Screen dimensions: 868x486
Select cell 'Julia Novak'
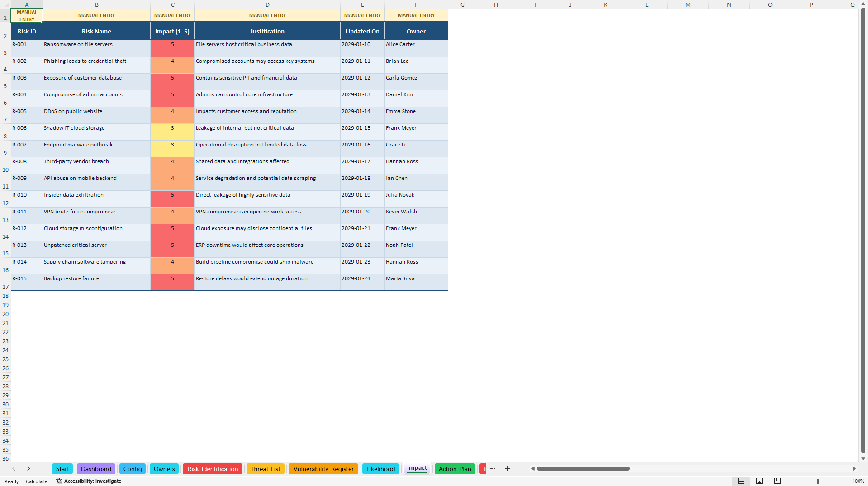click(416, 199)
